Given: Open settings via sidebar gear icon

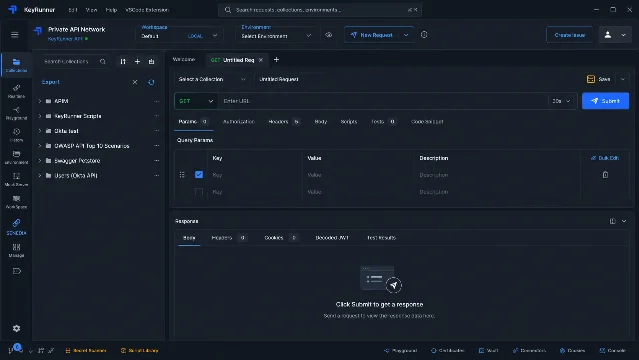Looking at the screenshot, I should pos(16,328).
